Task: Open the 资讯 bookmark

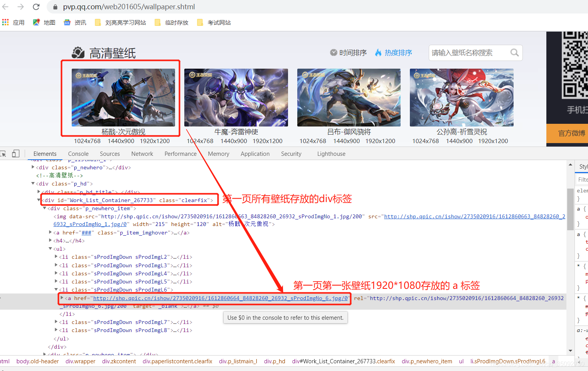Action: click(x=75, y=22)
